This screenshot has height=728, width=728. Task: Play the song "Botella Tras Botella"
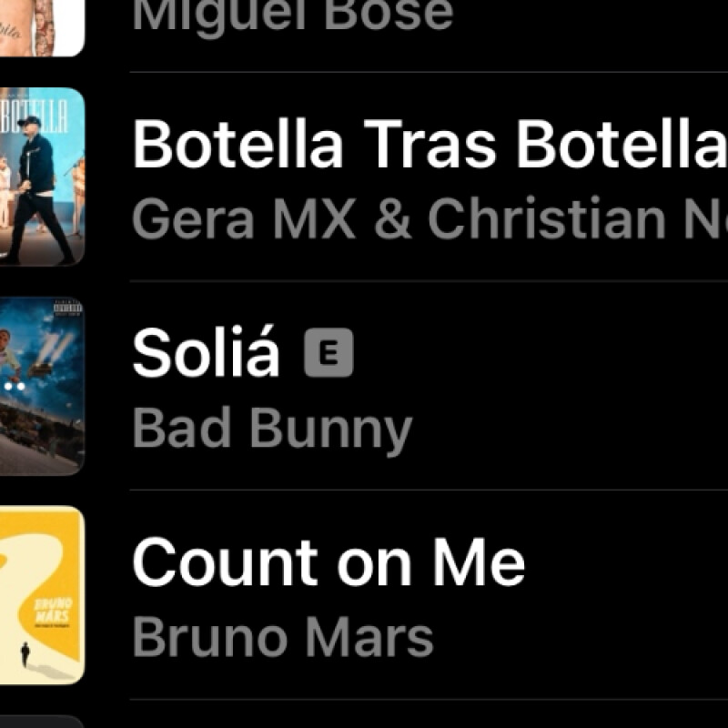coord(430,144)
